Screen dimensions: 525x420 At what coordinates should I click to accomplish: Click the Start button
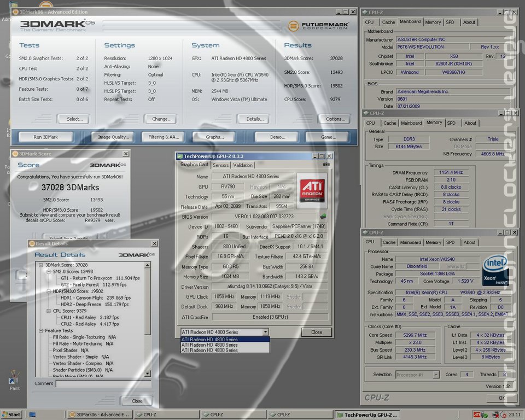click(x=11, y=415)
